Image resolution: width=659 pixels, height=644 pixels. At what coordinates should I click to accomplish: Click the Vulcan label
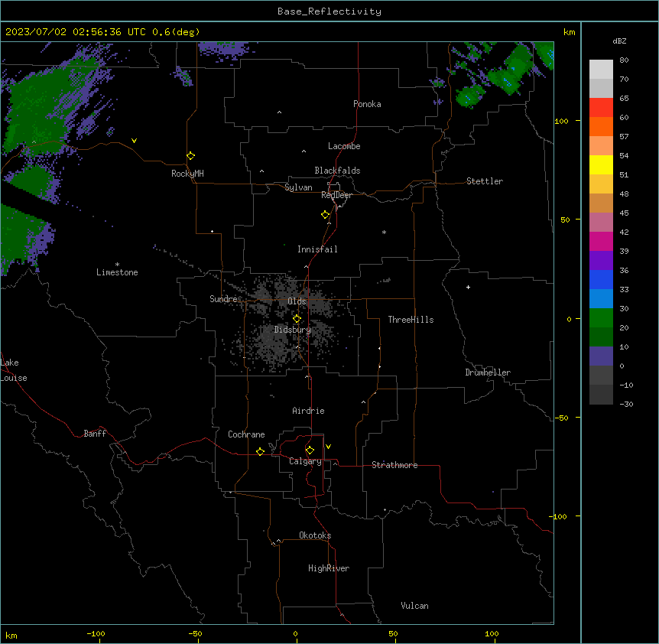pyautogui.click(x=415, y=606)
